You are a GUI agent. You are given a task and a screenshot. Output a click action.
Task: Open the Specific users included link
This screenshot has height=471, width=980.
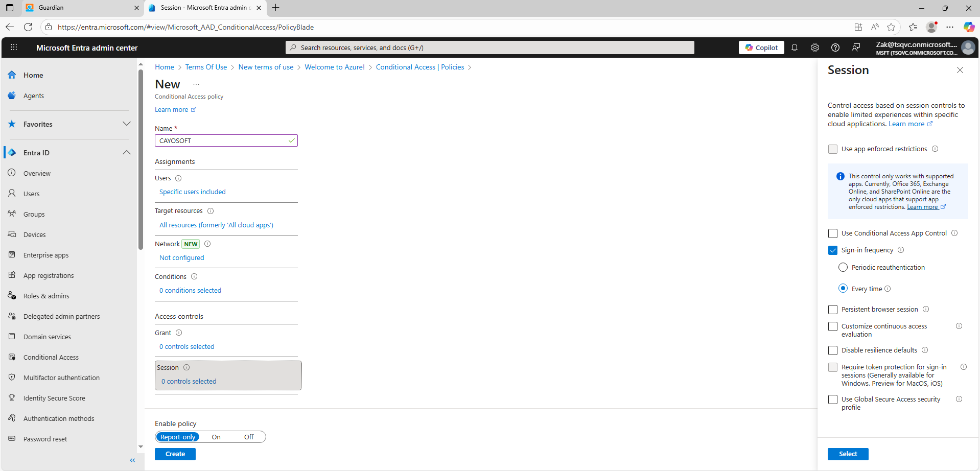tap(193, 192)
